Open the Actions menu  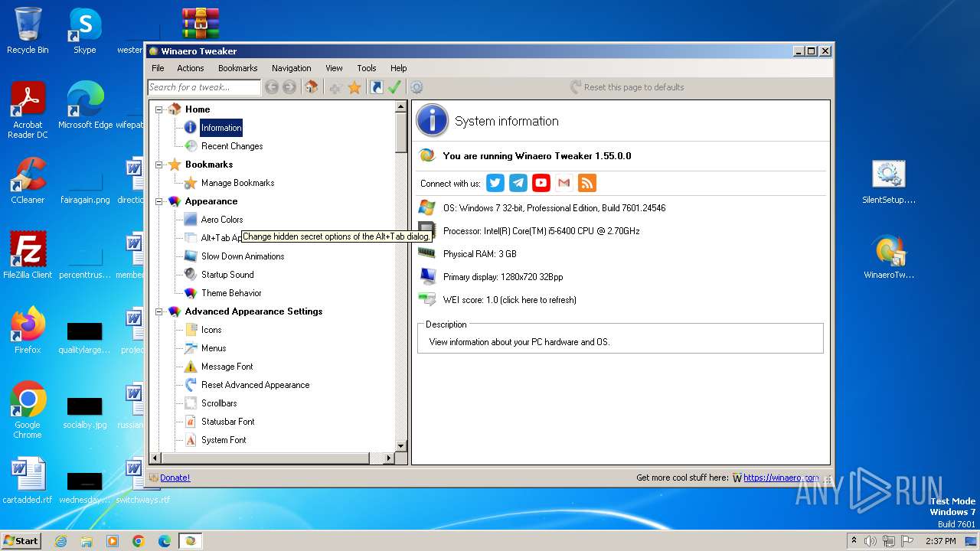point(191,68)
